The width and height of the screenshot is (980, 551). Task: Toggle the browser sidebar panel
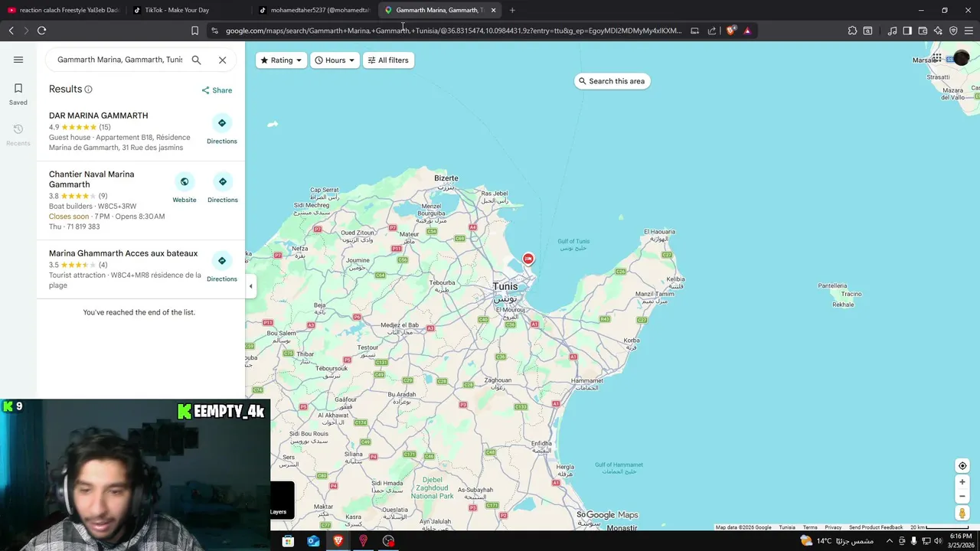(907, 31)
